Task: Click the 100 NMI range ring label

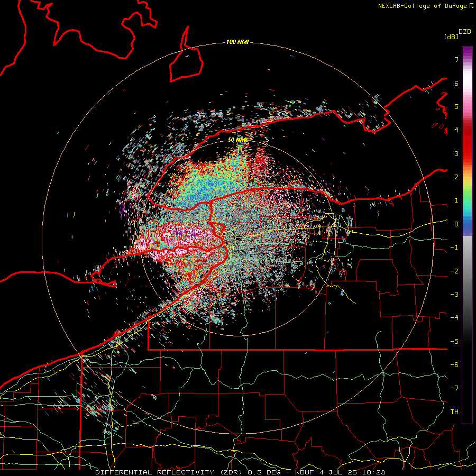Action: point(237,42)
